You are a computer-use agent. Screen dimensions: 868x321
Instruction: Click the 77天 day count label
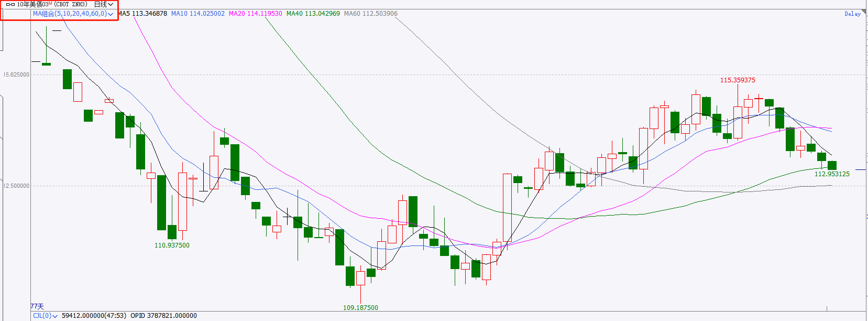point(37,306)
